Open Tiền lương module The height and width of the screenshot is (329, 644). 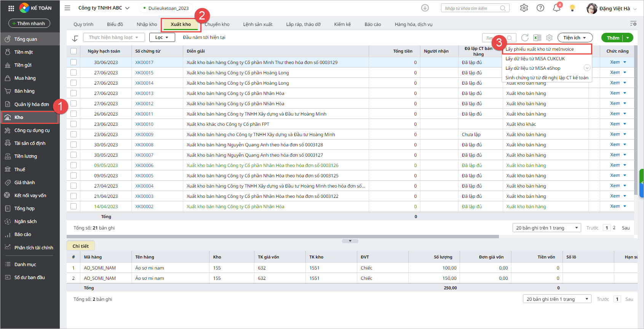point(30,156)
